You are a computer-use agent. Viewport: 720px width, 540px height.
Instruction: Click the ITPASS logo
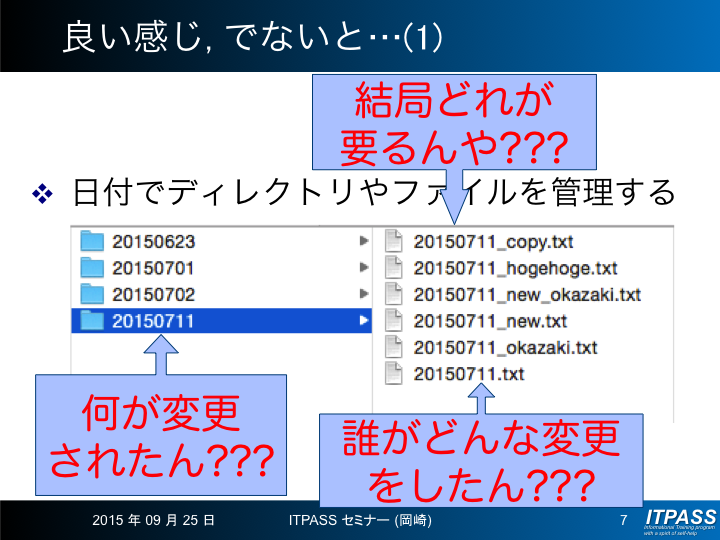tap(681, 521)
